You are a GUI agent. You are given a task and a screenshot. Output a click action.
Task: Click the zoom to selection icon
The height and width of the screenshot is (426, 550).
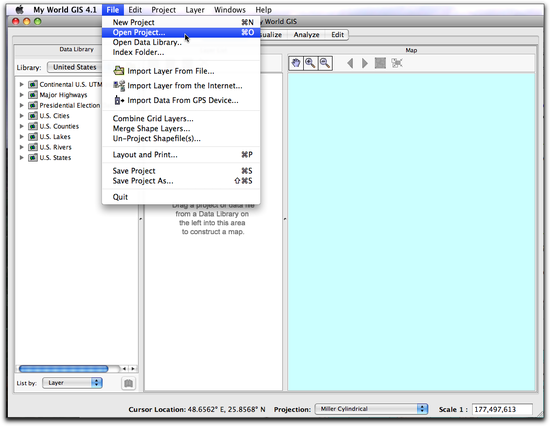(x=397, y=63)
